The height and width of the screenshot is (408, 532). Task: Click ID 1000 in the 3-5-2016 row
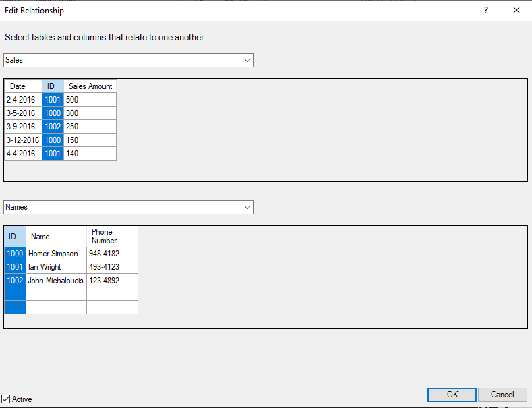[x=53, y=113]
